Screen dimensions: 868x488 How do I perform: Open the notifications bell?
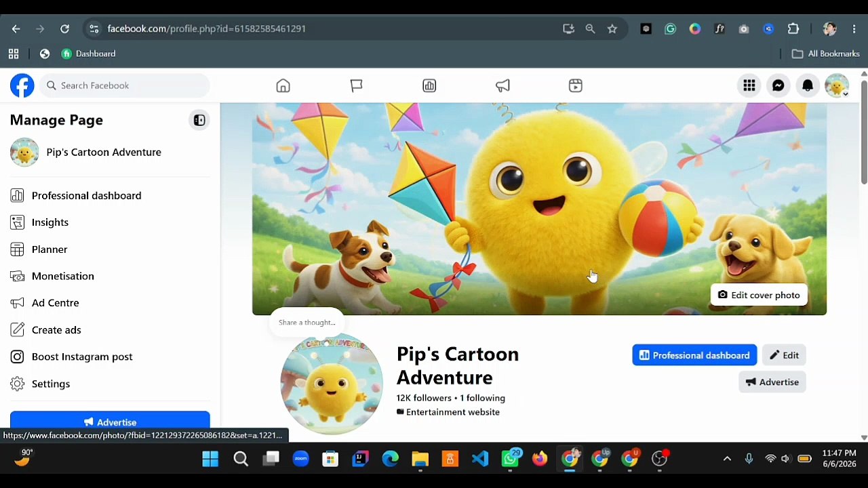pos(808,85)
